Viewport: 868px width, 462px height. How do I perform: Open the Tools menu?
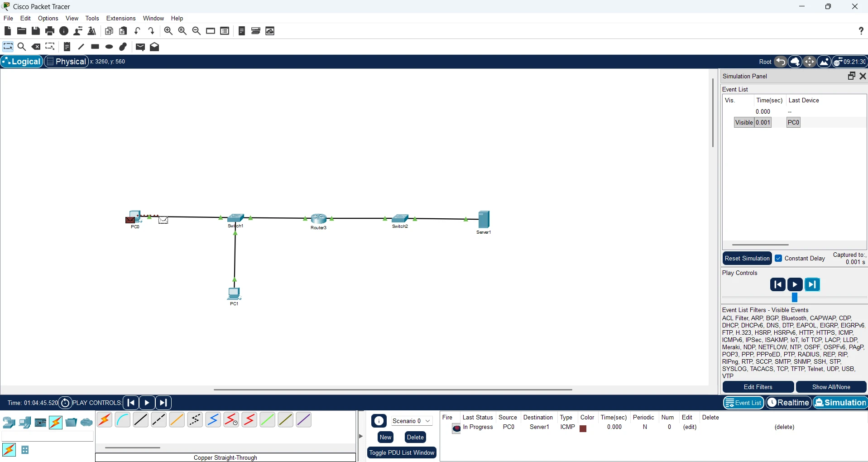coord(92,18)
